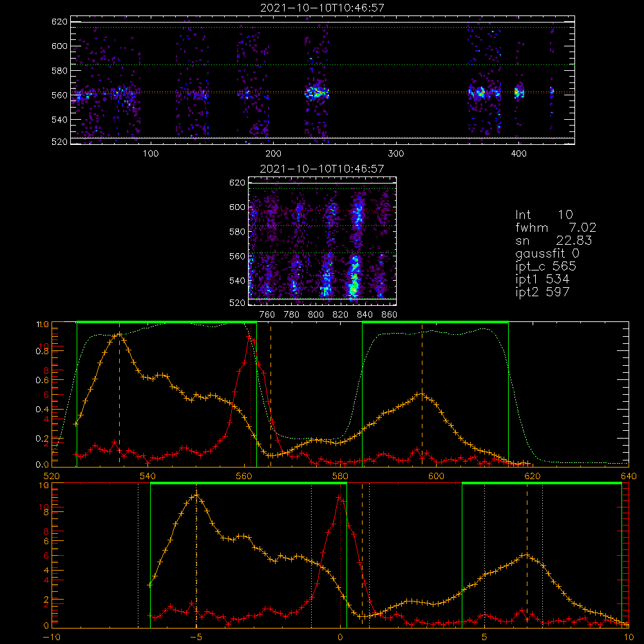
Task: Click the 540 x-axis label of the profile plot
Action: pos(148,477)
